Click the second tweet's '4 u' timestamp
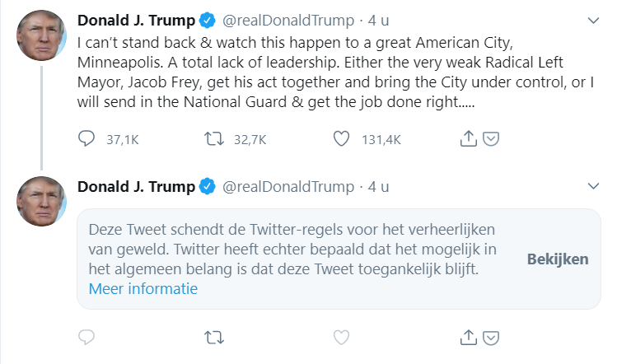The height and width of the screenshot is (364, 617). (379, 187)
